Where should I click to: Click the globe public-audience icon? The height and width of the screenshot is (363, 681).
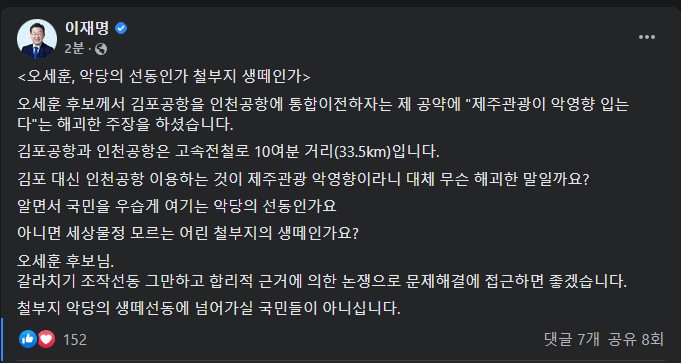(x=101, y=49)
